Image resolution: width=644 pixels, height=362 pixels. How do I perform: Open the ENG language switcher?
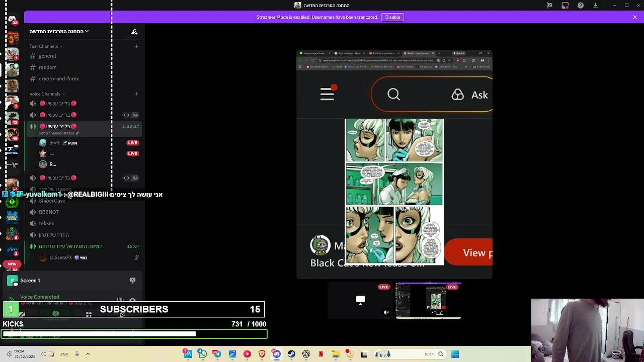click(64, 354)
